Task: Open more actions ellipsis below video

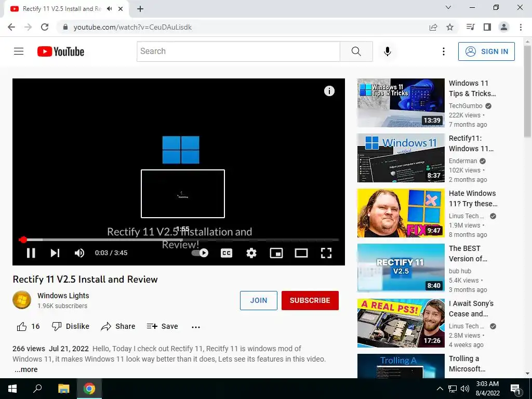Action: (196, 327)
